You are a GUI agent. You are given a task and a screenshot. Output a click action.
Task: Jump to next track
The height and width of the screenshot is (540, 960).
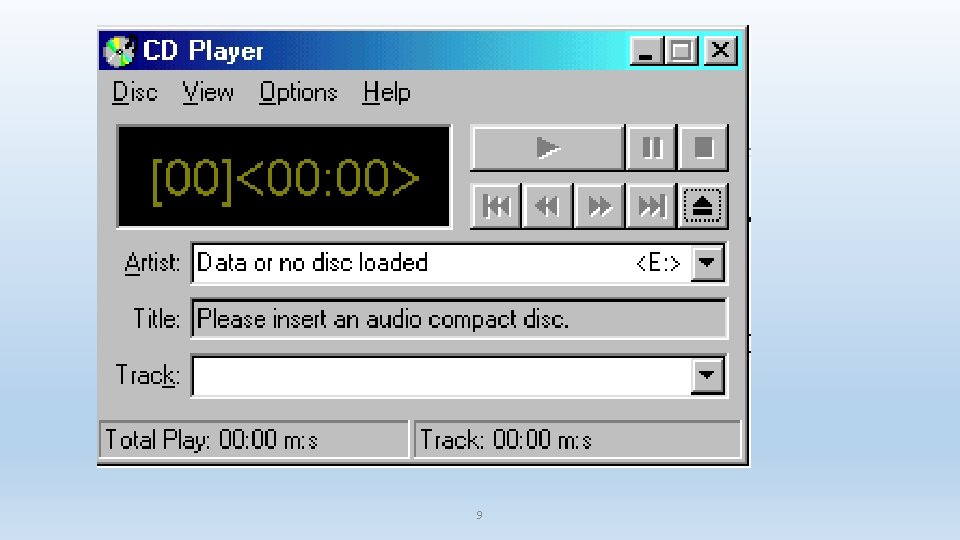(x=651, y=206)
